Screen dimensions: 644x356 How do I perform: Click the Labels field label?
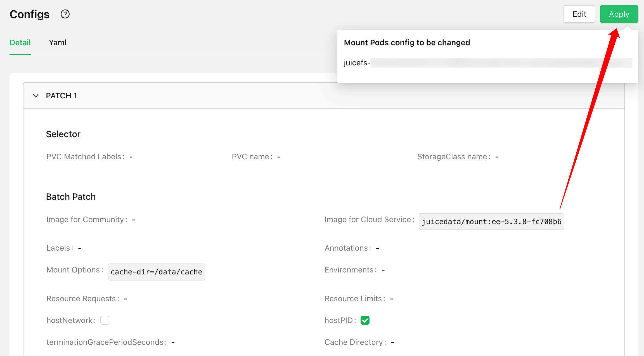pyautogui.click(x=60, y=248)
